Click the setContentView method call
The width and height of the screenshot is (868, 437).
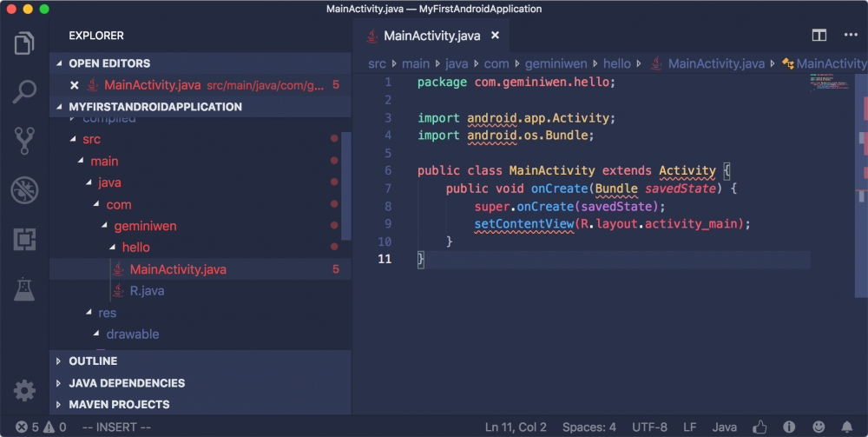[524, 224]
